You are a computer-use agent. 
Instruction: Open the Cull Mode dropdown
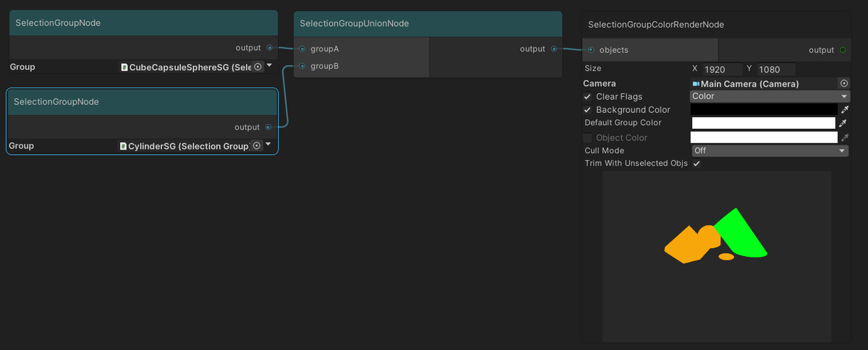click(x=770, y=150)
